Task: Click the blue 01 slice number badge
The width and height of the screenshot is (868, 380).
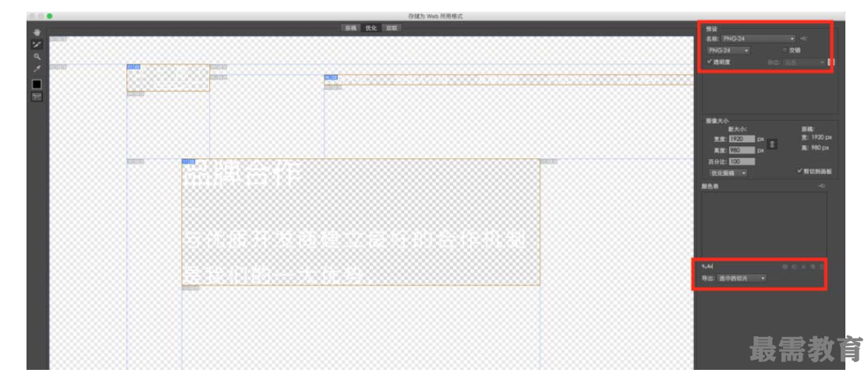Action: (x=133, y=67)
